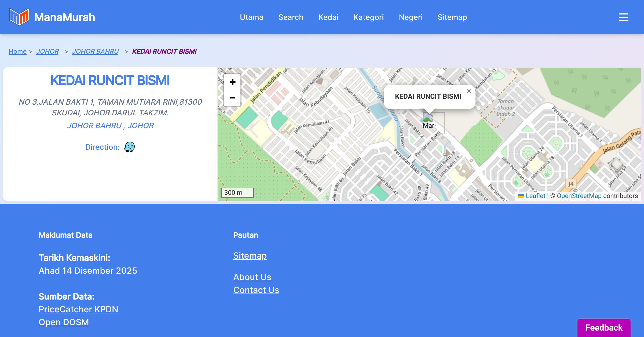Close the KEDAI RUNCIT BISMI map popup
This screenshot has width=644, height=337.
pos(469,91)
